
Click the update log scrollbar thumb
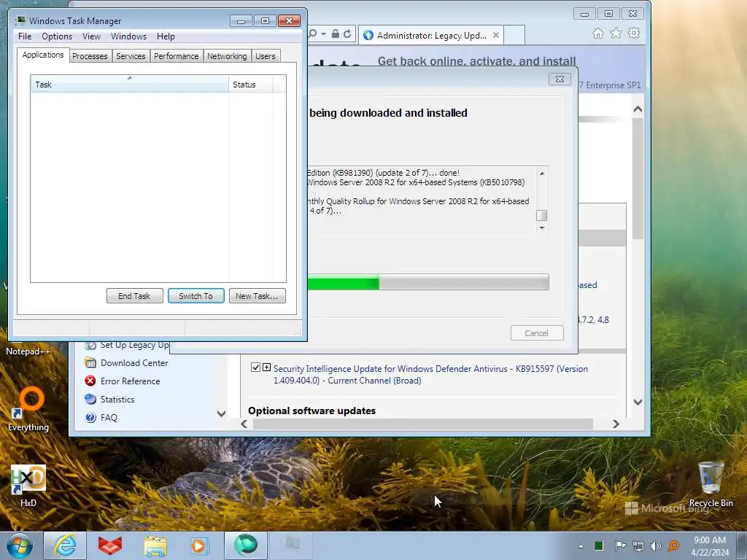tap(542, 215)
